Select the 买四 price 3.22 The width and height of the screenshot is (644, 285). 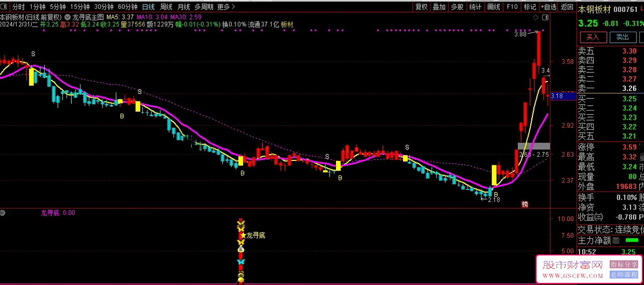click(x=629, y=127)
